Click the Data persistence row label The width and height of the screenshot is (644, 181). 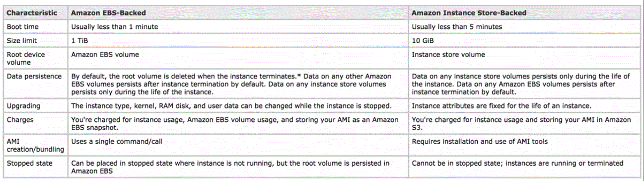(x=34, y=76)
